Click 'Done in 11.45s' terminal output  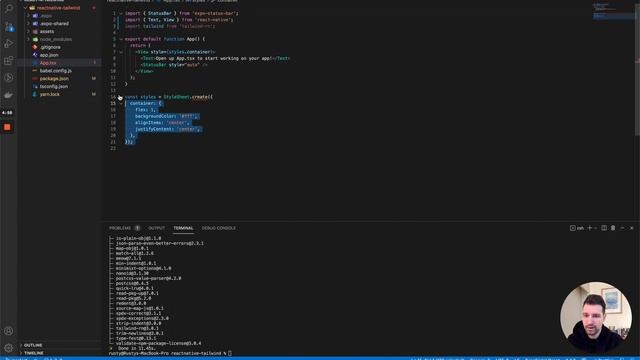click(138, 349)
